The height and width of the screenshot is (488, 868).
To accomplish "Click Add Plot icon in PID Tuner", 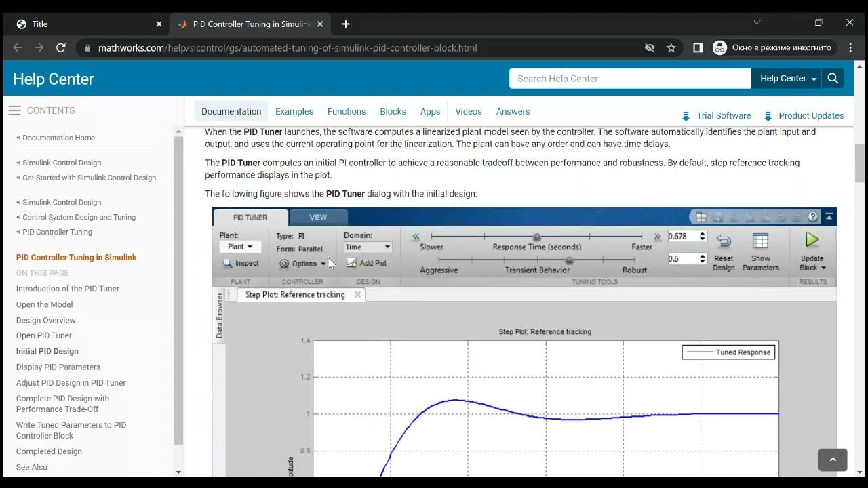I will pyautogui.click(x=351, y=263).
